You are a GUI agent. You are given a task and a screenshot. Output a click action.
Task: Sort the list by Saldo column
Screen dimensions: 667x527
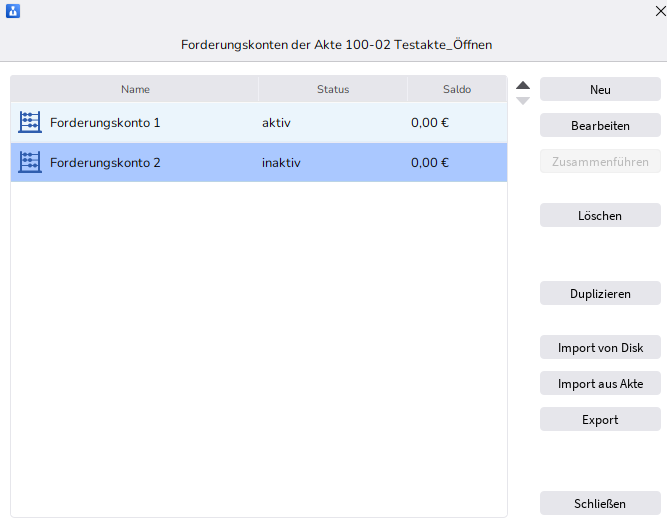tap(457, 89)
